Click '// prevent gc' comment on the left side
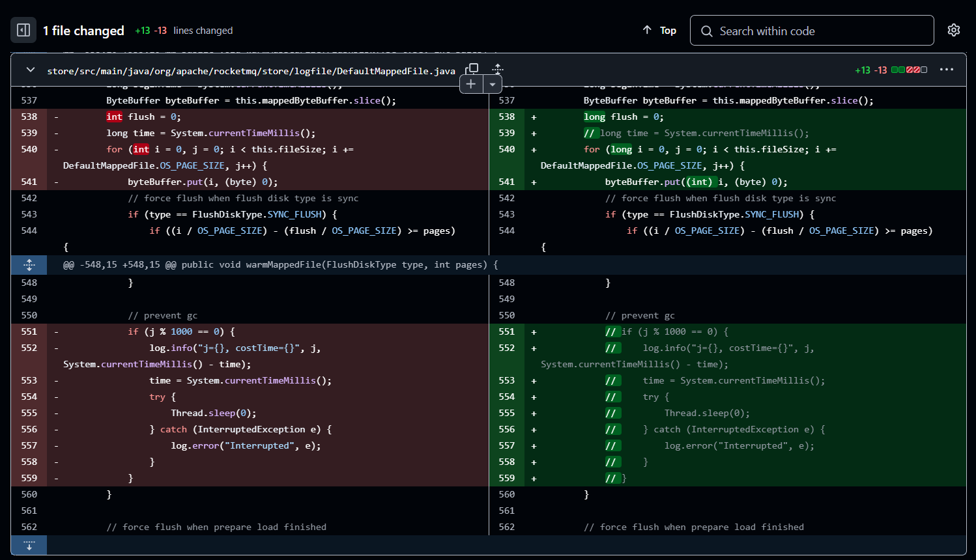Image resolution: width=976 pixels, height=560 pixels. (x=163, y=315)
